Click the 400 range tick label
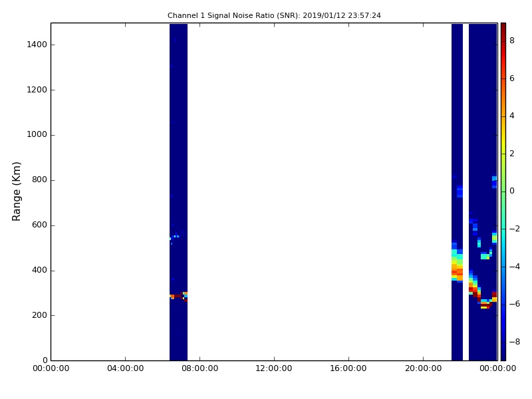532x399 pixels. pos(39,270)
